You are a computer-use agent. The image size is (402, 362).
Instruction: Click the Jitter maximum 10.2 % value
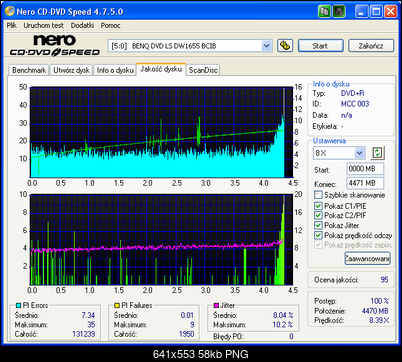pyautogui.click(x=283, y=324)
